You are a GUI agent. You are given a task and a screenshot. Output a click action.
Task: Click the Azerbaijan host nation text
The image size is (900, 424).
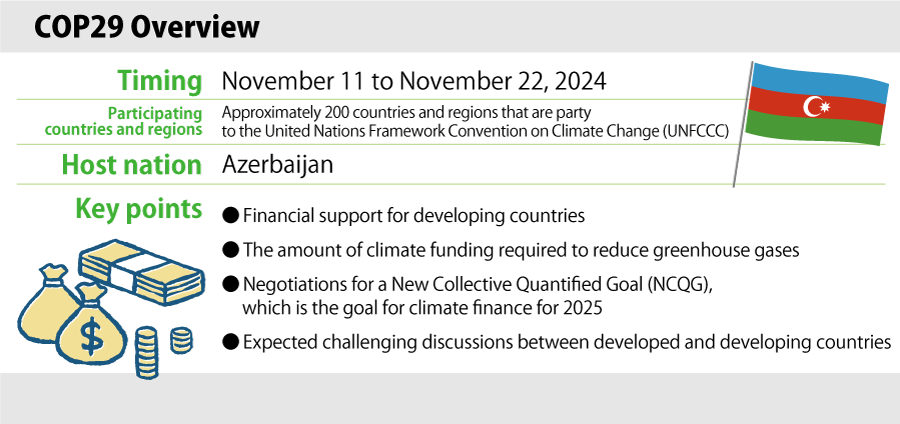point(277,165)
